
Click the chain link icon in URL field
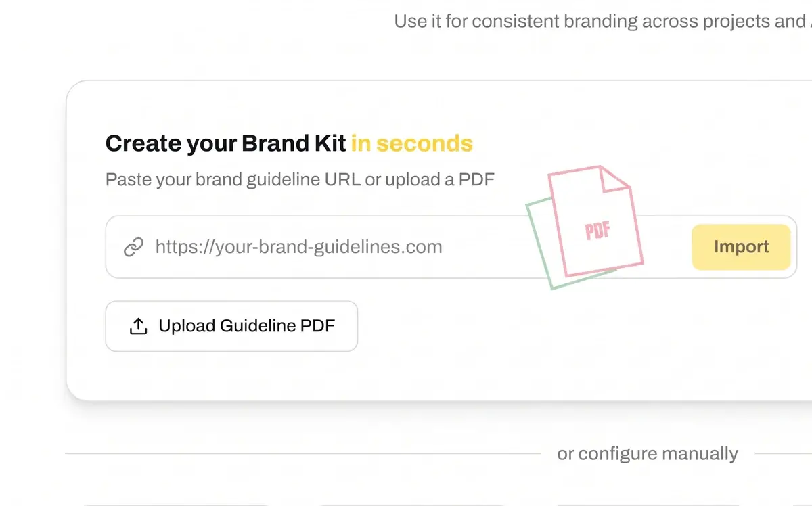tap(133, 247)
